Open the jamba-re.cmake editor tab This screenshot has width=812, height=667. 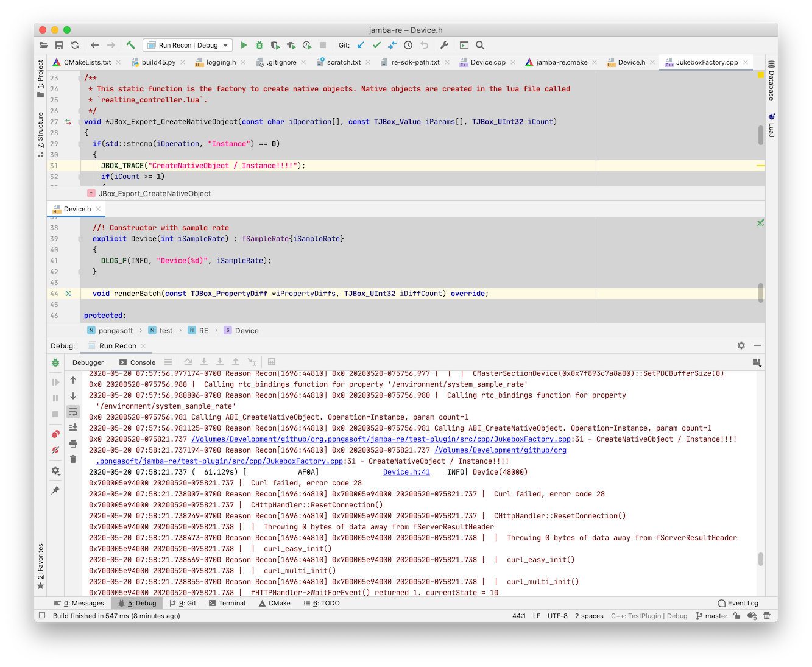(x=562, y=62)
